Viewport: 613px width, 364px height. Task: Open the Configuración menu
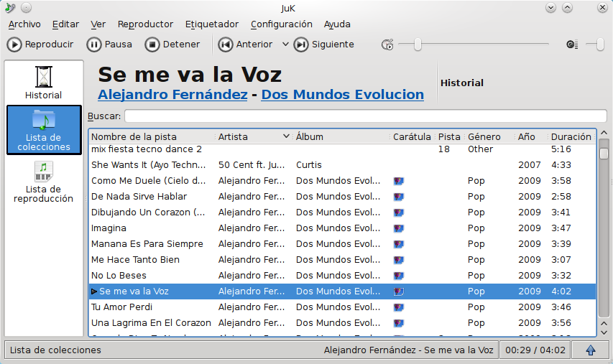click(x=282, y=24)
